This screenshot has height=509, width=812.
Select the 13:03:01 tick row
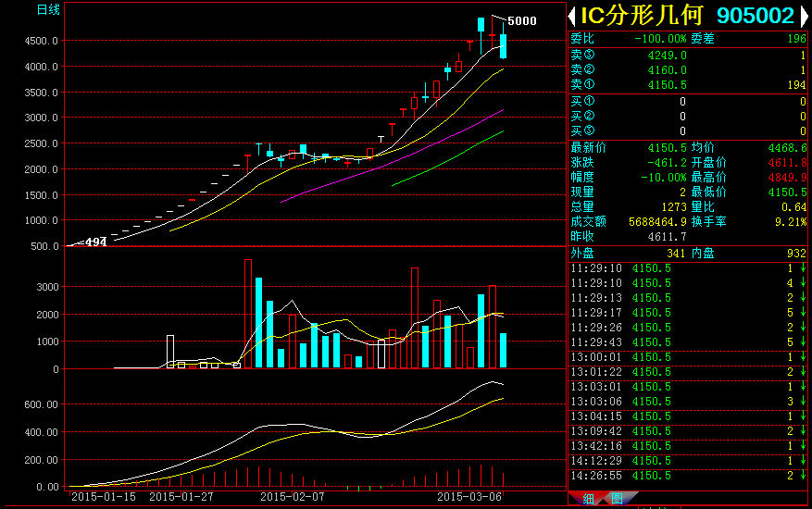[688, 387]
